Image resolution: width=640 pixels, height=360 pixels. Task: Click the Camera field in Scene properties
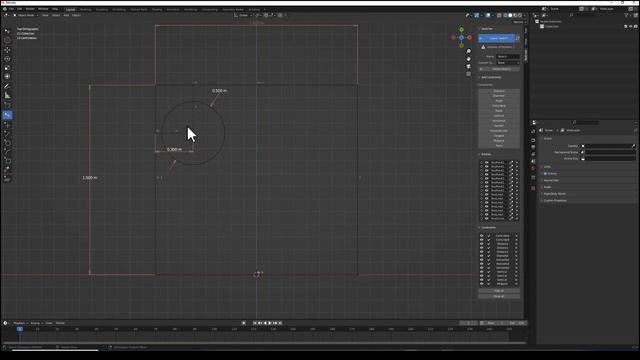click(x=608, y=146)
